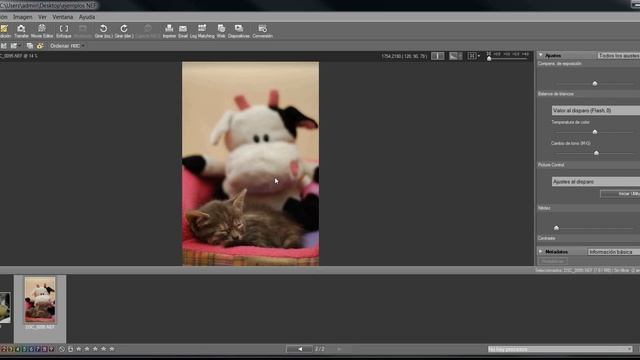Click the Nitidez sharpness slider handle

[556, 228]
